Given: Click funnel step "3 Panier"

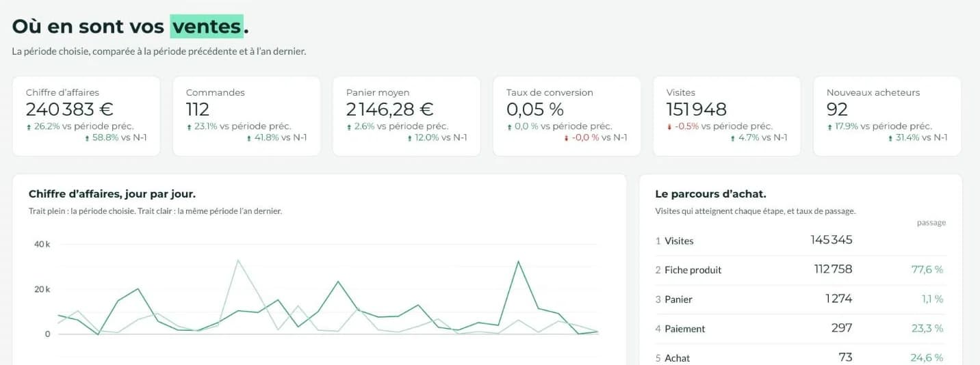Looking at the screenshot, I should click(674, 299).
